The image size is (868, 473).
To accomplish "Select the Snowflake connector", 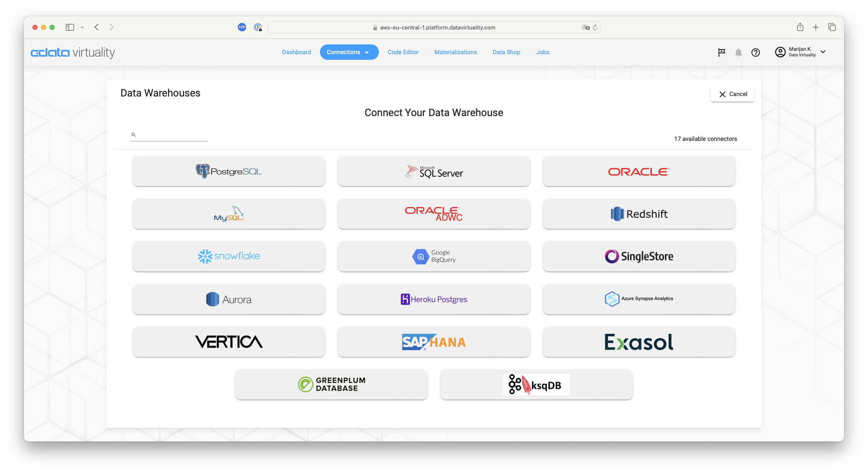I will (x=229, y=256).
